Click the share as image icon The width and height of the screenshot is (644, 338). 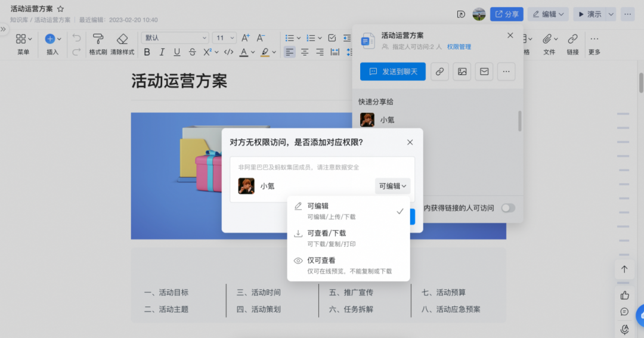coord(462,72)
